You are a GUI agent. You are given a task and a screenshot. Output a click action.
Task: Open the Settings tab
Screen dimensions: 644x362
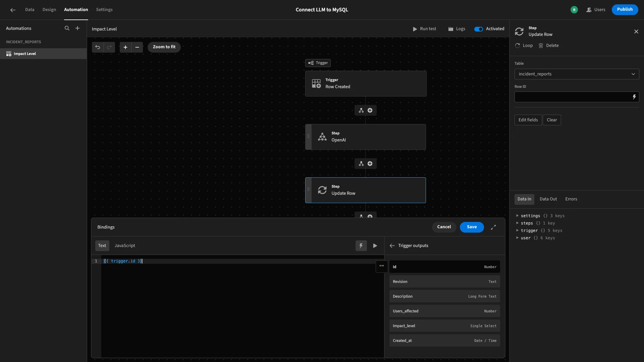point(104,10)
